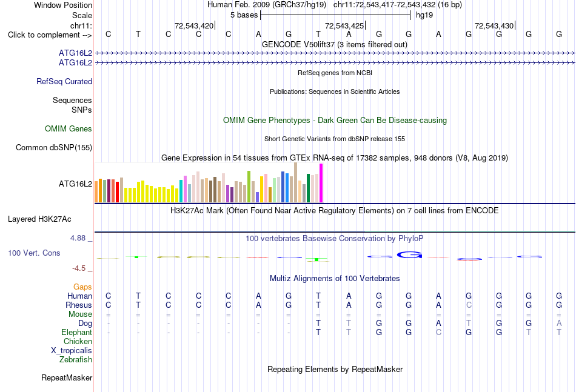Click the 100 vertebrates Basewise Conservation PhyloP title
This screenshot has width=576, height=392.
coord(335,239)
